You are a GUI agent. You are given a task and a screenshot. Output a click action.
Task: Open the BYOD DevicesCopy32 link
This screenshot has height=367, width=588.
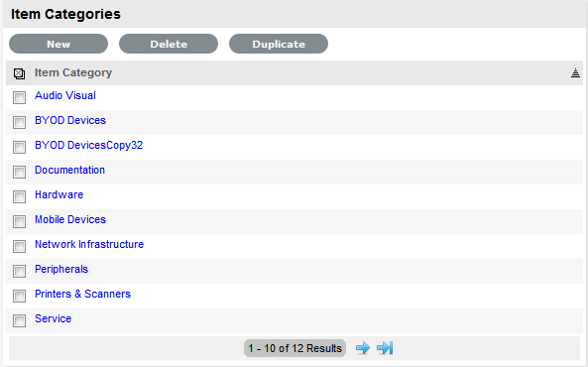89,145
